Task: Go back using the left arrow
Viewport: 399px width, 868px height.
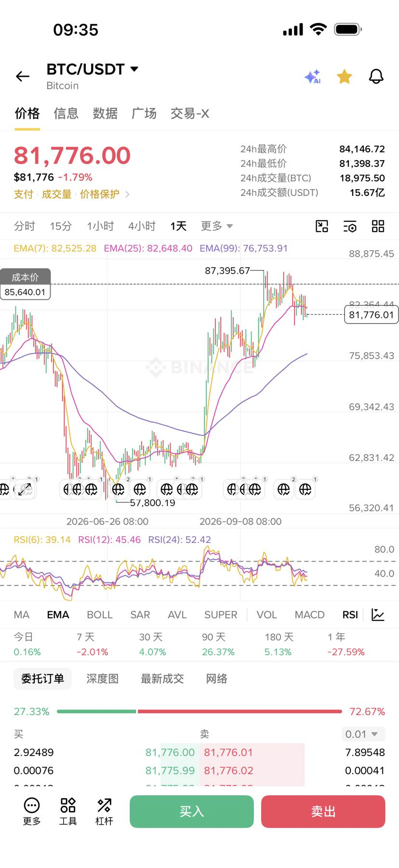Action: (x=23, y=76)
